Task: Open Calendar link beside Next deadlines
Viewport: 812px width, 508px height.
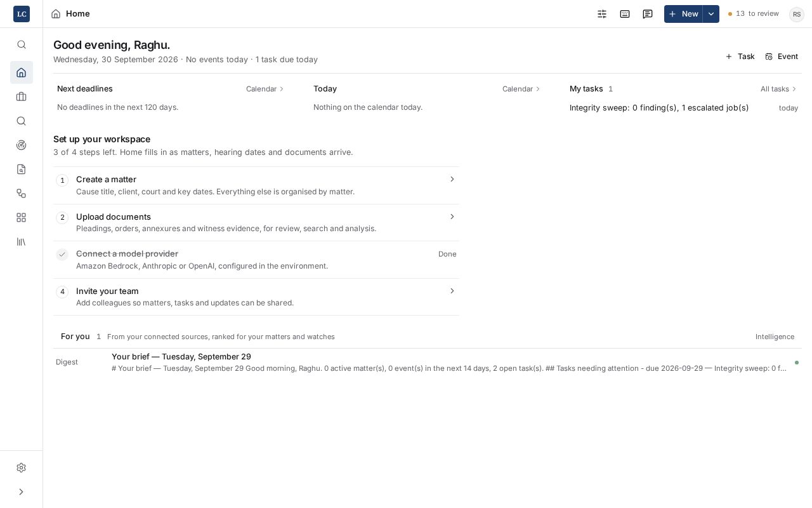Action: coord(265,89)
